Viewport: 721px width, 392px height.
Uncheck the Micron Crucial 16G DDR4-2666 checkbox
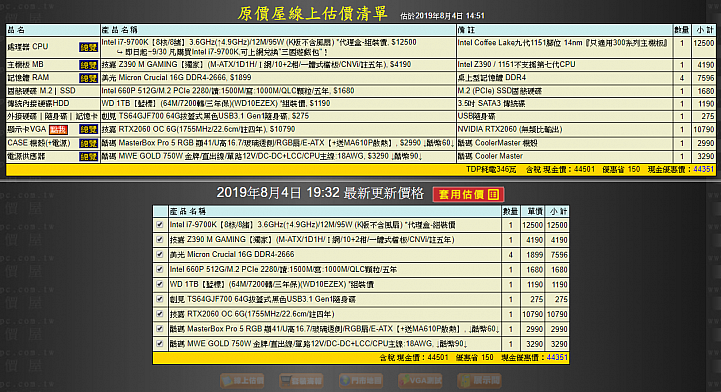[160, 254]
